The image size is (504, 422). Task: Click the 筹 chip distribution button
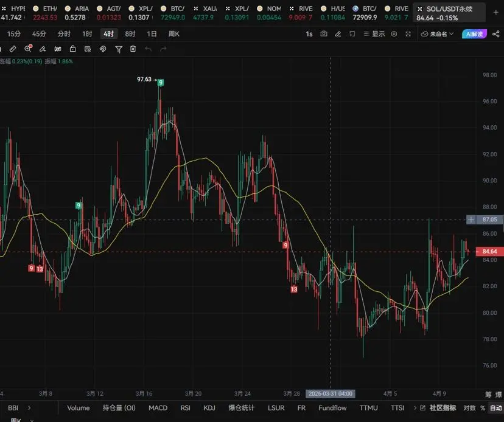489,395
